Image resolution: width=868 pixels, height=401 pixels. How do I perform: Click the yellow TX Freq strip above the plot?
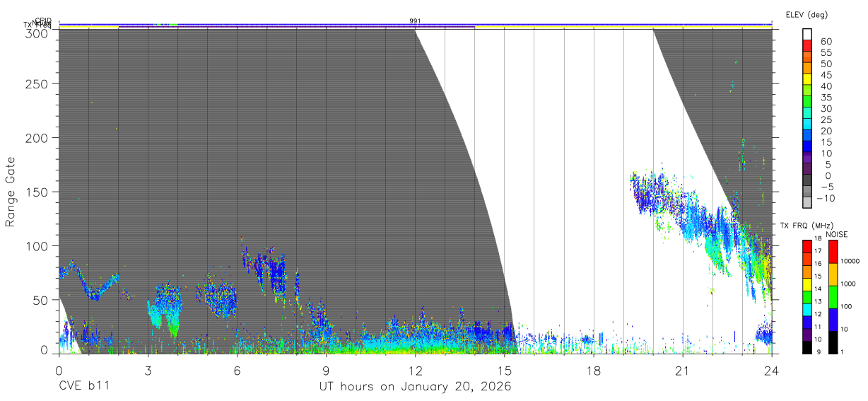pos(415,28)
